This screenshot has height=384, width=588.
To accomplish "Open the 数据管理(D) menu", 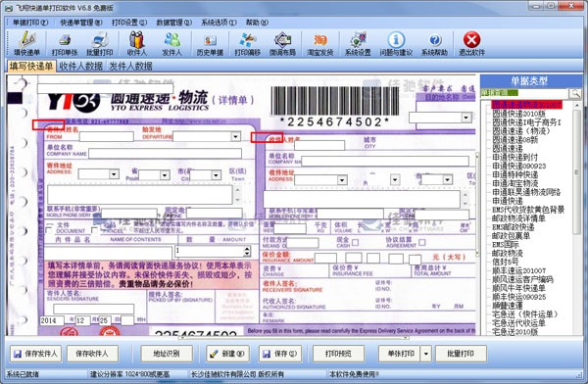I will [x=174, y=23].
